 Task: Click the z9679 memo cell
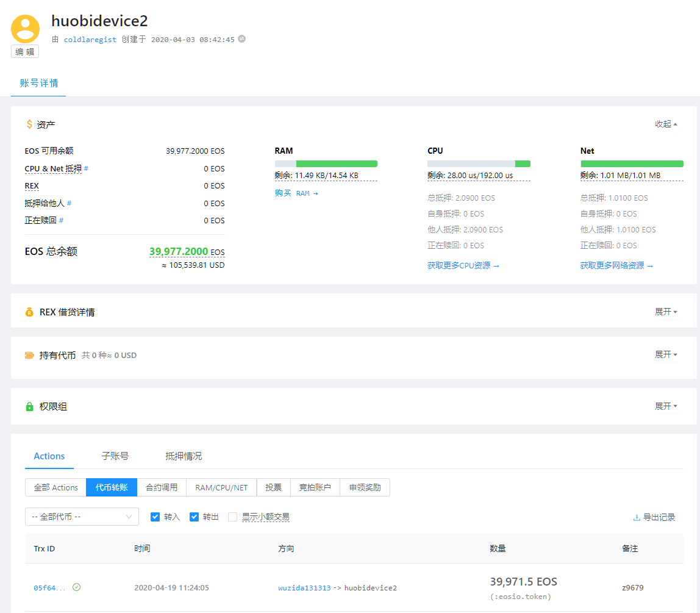point(632,588)
